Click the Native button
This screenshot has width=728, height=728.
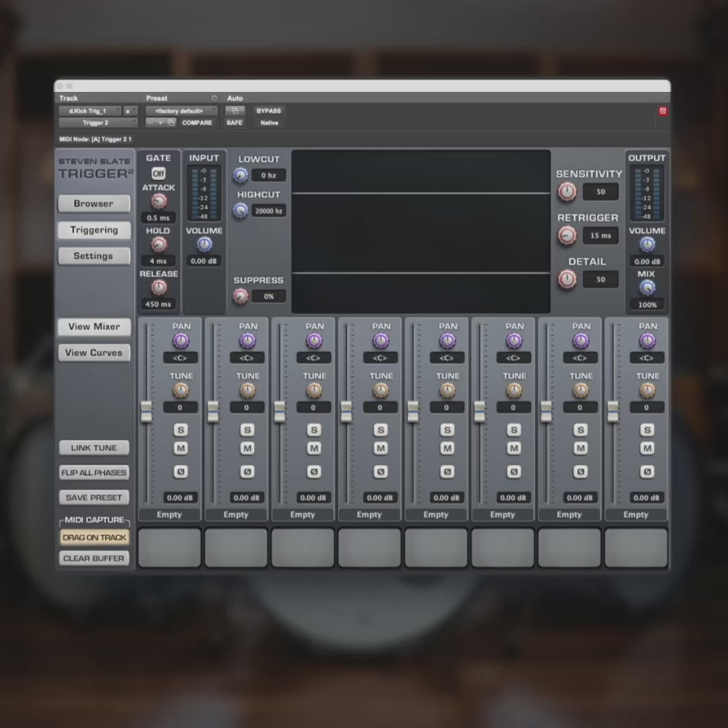(x=269, y=123)
